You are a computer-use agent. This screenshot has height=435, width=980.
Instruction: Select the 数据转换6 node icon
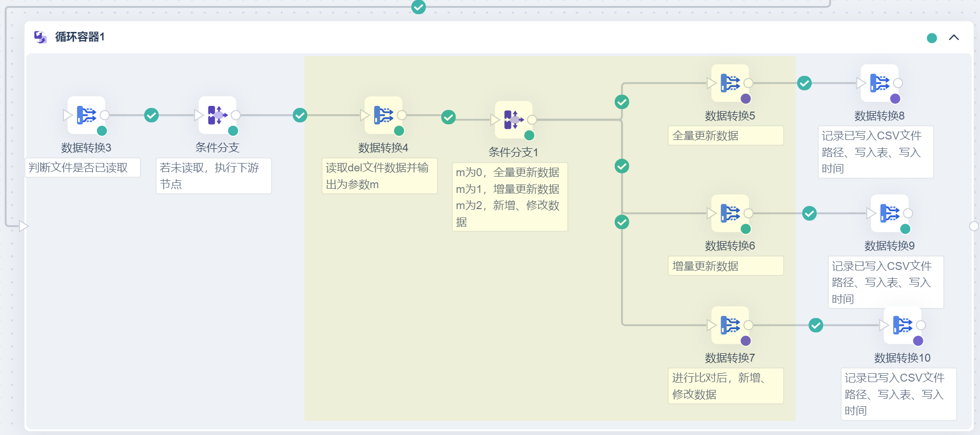pos(730,213)
